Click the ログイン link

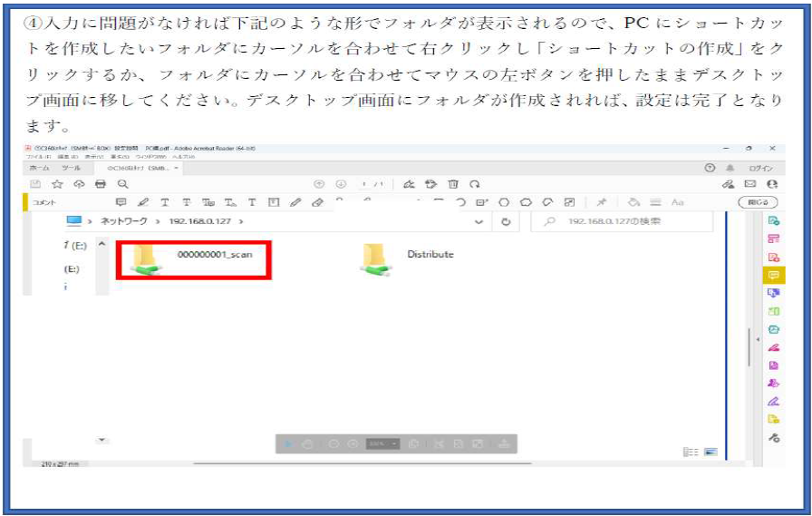[760, 169]
